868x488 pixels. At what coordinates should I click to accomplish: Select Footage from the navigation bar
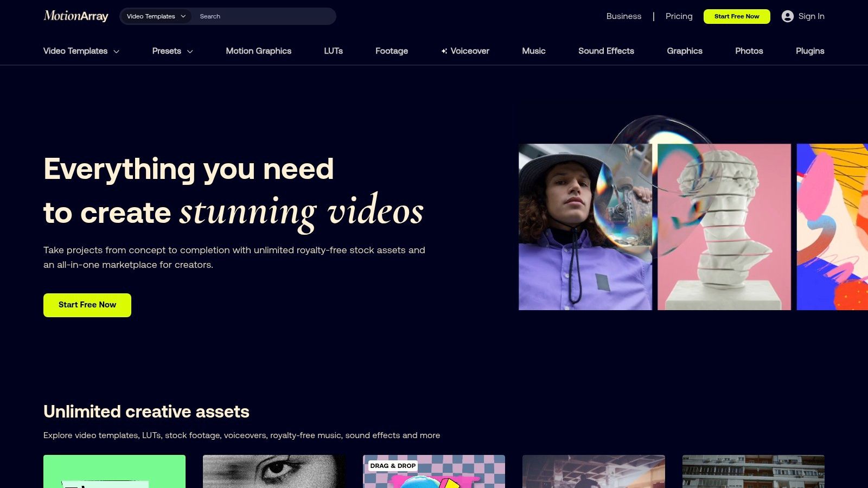coord(392,51)
